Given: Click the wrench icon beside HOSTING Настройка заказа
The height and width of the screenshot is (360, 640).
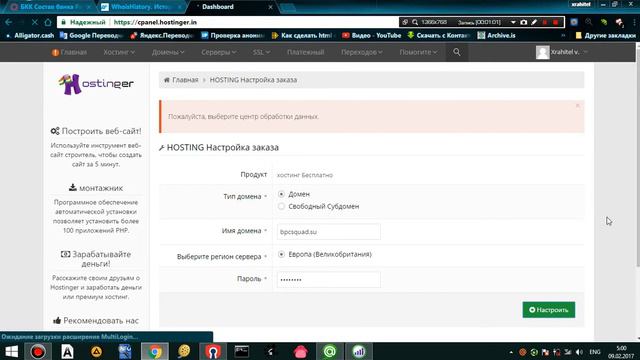Looking at the screenshot, I should [162, 148].
